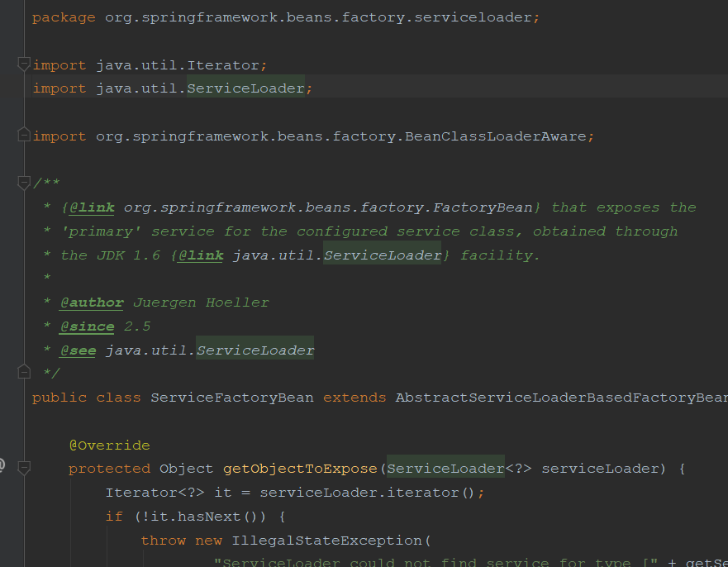Click ServiceLoader in the import java.util statement
The image size is (728, 567).
(x=245, y=88)
